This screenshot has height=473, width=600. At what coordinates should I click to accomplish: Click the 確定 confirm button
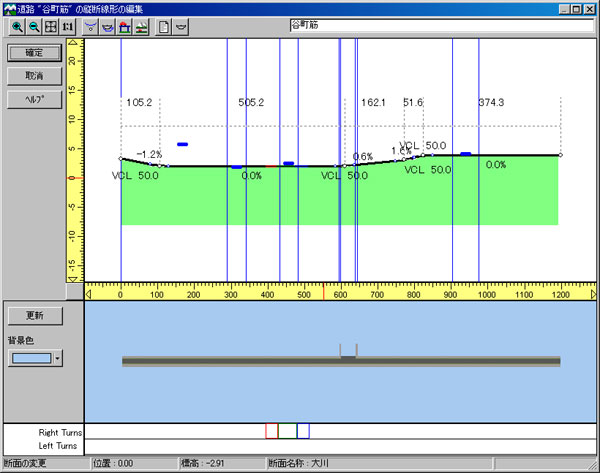pos(34,53)
